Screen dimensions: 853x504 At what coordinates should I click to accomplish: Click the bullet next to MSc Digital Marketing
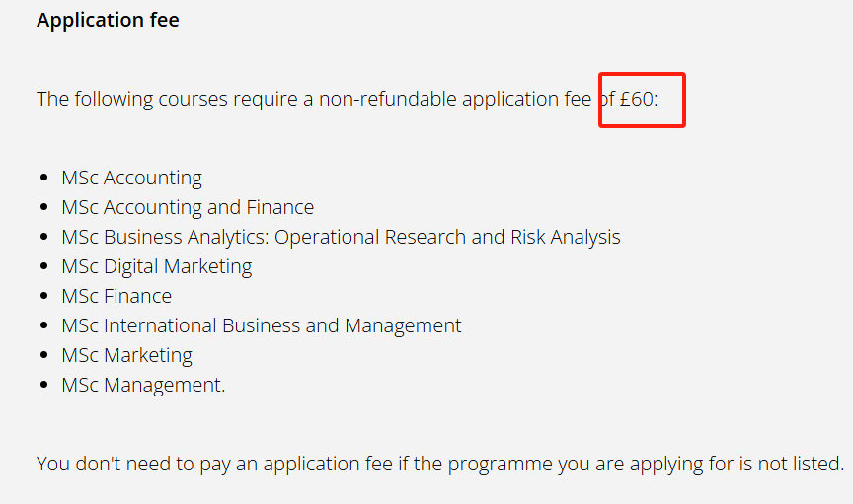[x=43, y=267]
